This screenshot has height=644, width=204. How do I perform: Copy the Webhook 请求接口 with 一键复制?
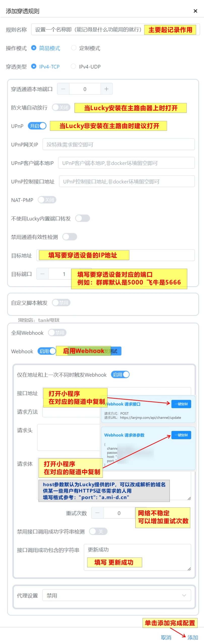(x=181, y=404)
